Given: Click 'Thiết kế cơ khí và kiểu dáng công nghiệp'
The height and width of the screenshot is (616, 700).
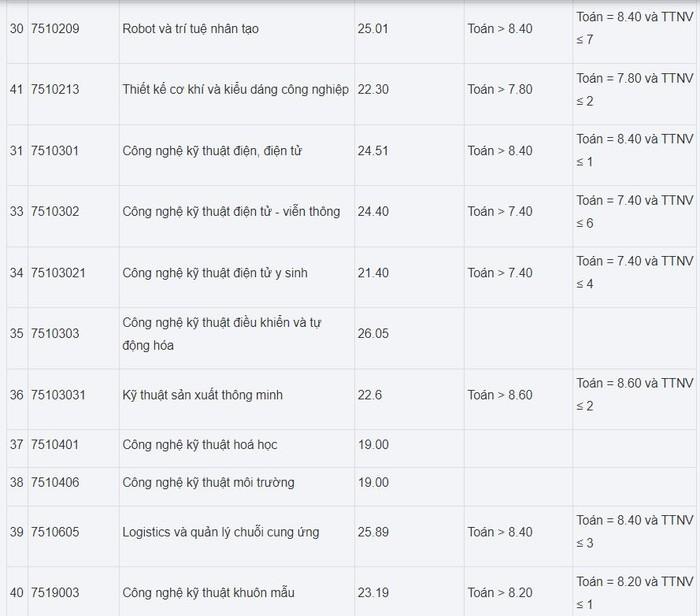Looking at the screenshot, I should click(235, 89).
